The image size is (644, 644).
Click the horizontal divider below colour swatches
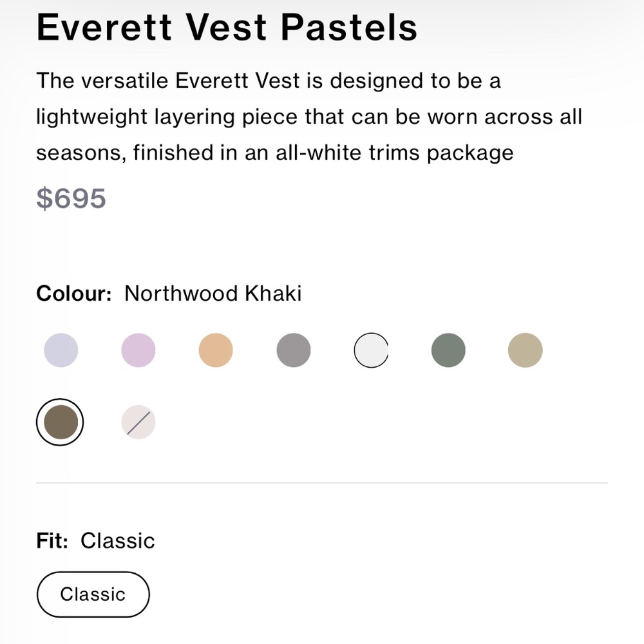[322, 482]
